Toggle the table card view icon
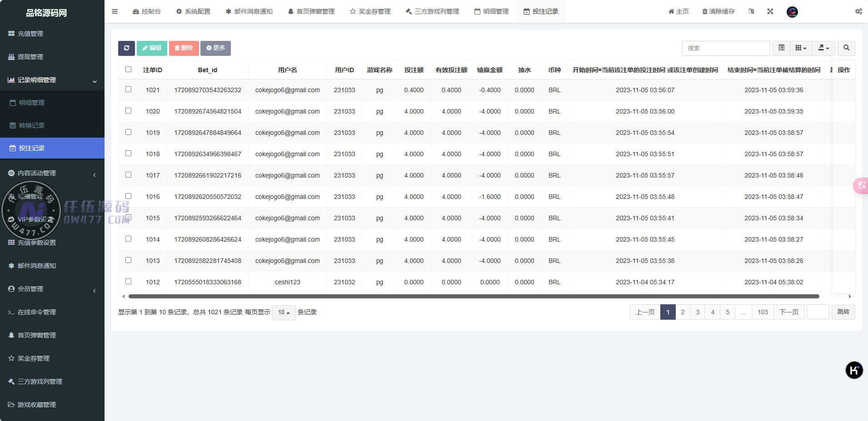868x421 pixels. click(x=781, y=48)
